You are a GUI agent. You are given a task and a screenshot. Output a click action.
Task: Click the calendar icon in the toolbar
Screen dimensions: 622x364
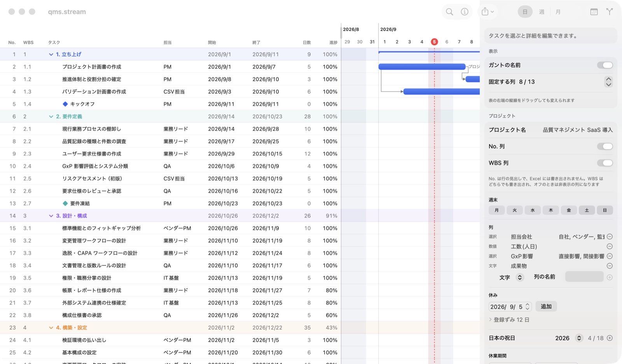pyautogui.click(x=594, y=12)
